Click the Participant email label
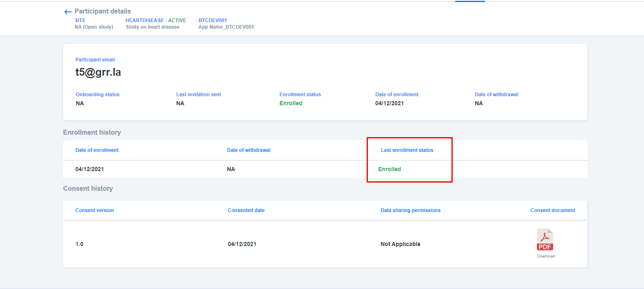Screen dimensions: 644x289 tap(95, 60)
